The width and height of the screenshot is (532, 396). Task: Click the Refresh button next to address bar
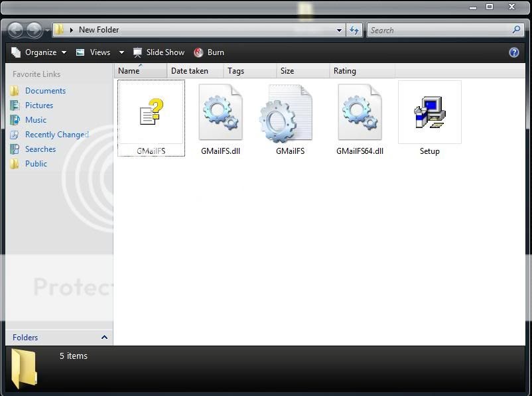click(x=354, y=31)
